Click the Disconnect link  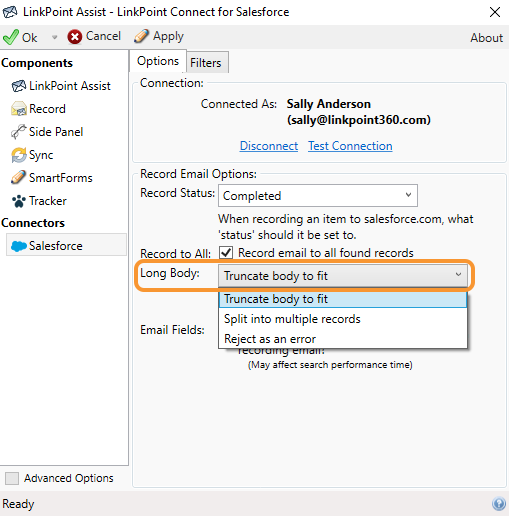click(269, 146)
